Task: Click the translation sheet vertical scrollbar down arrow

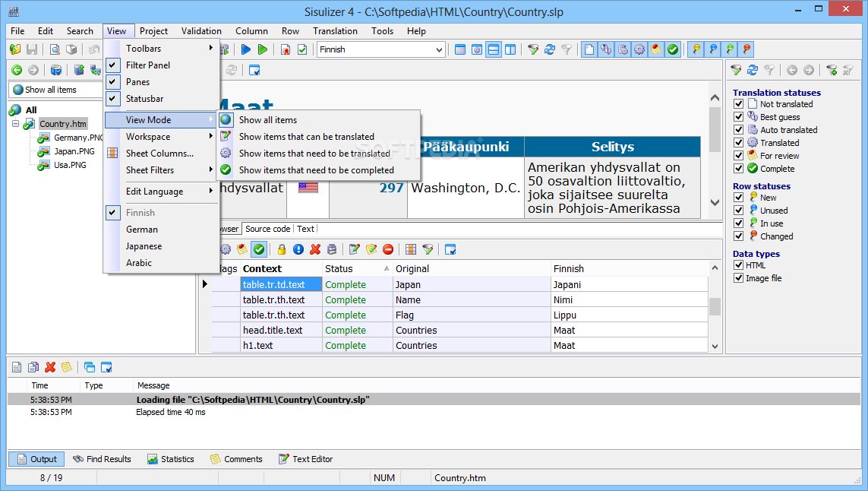Action: pos(715,347)
